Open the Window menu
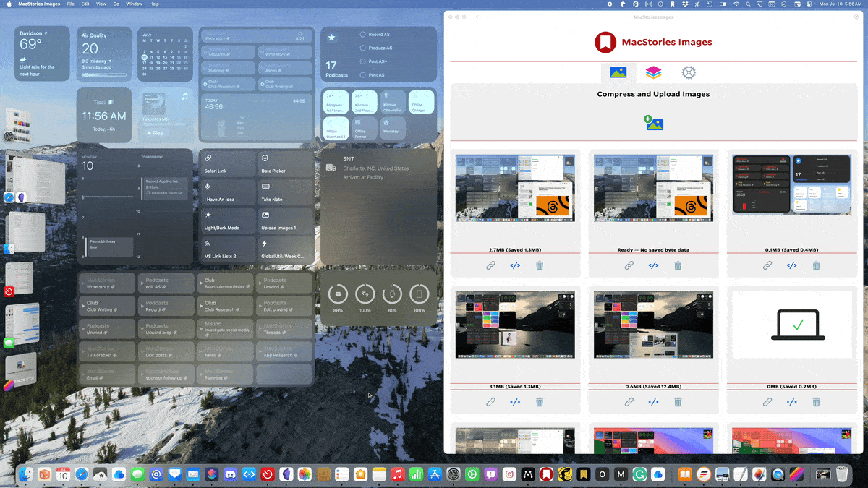The image size is (868, 488). [135, 4]
